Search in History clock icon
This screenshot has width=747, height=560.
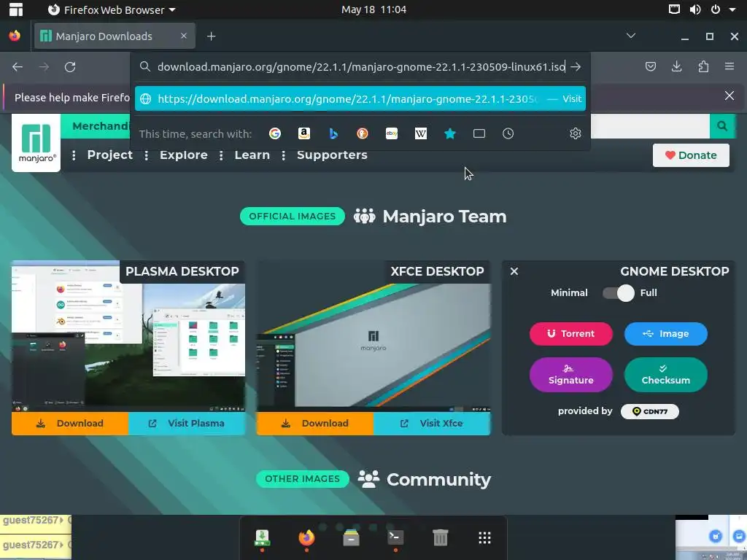tap(508, 134)
